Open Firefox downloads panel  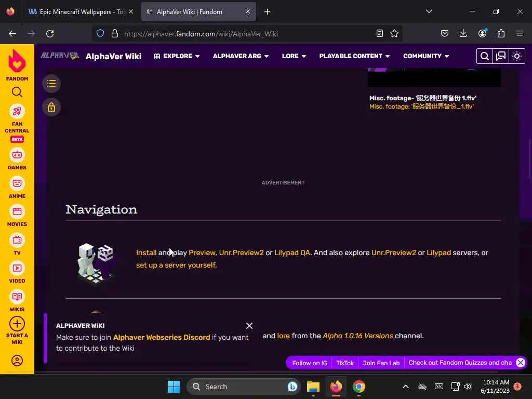click(463, 33)
